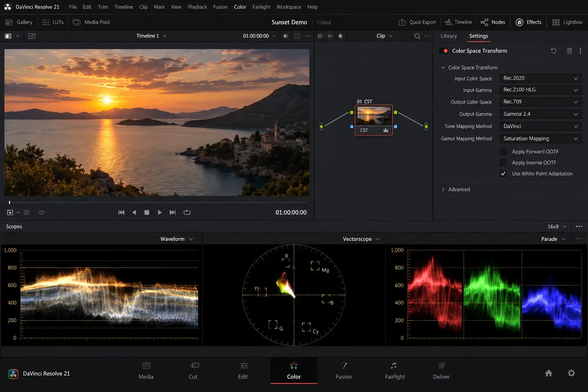Go to the Cut page
Viewport: 588px width, 392px height.
[193, 371]
